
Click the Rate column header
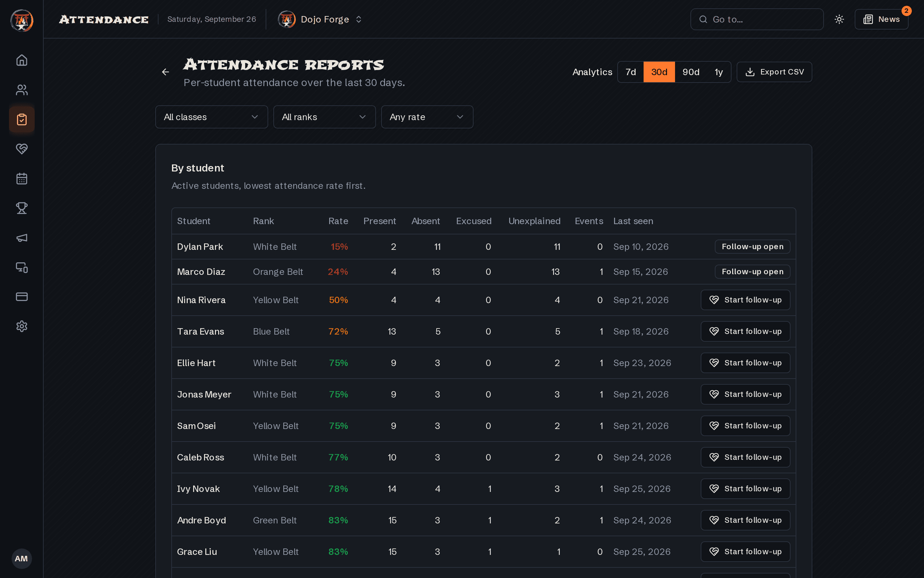(338, 221)
